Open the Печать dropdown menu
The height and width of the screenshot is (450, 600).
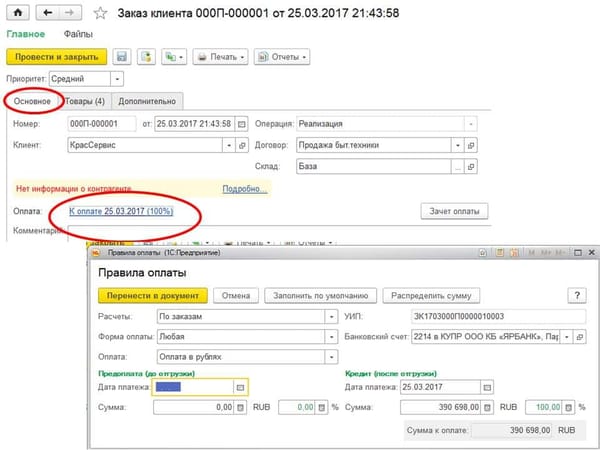219,57
